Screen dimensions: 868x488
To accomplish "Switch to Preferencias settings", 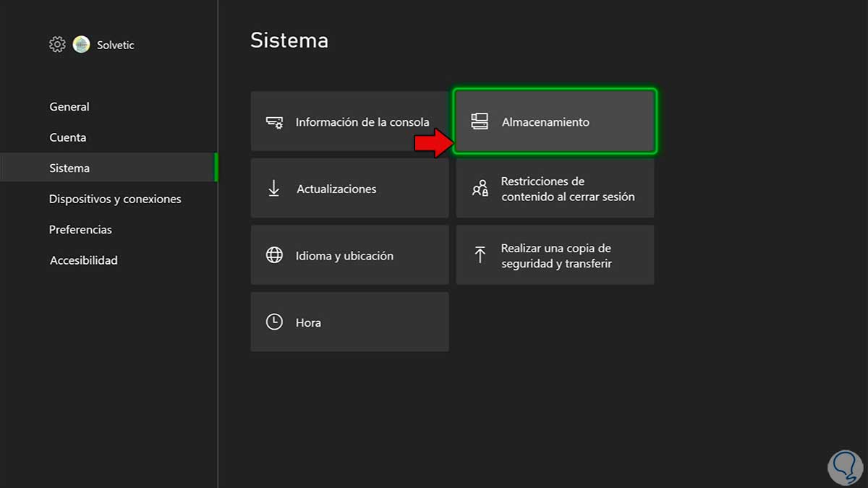I will 80,230.
